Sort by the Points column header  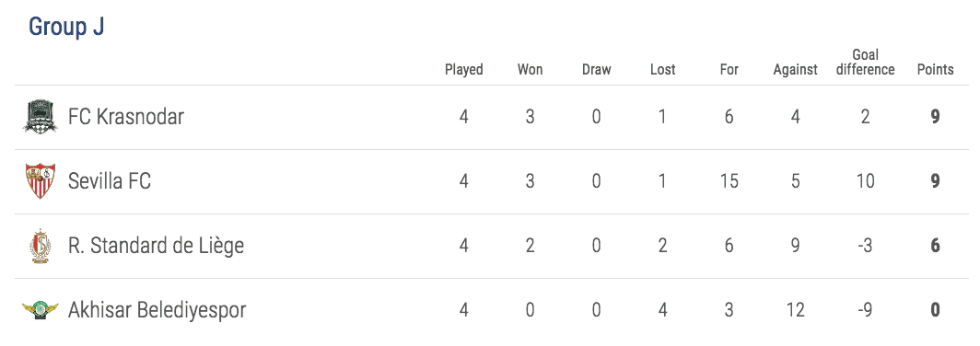935,69
